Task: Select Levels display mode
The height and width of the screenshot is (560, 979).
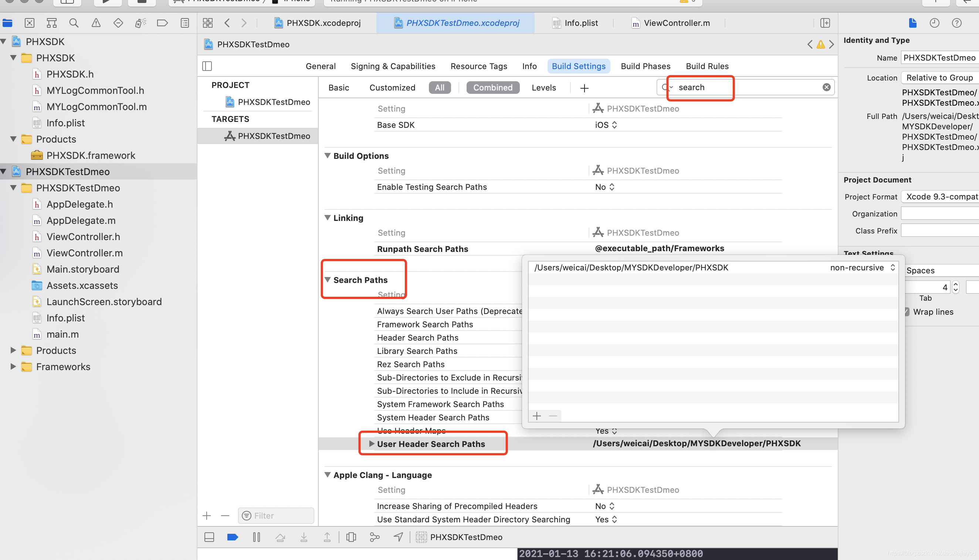Action: (x=543, y=88)
